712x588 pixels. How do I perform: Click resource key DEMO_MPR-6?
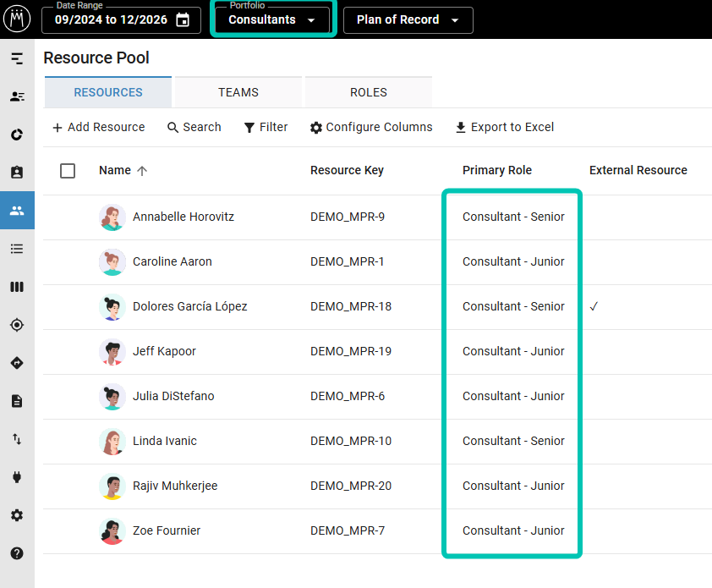348,396
